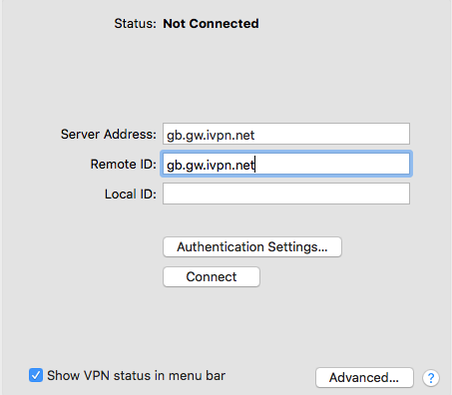
Task: Click the "Status:" label
Action: [135, 24]
